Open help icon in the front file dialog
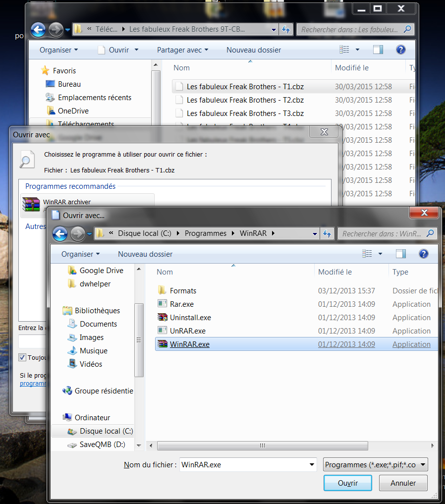The width and height of the screenshot is (445, 504). (x=424, y=254)
